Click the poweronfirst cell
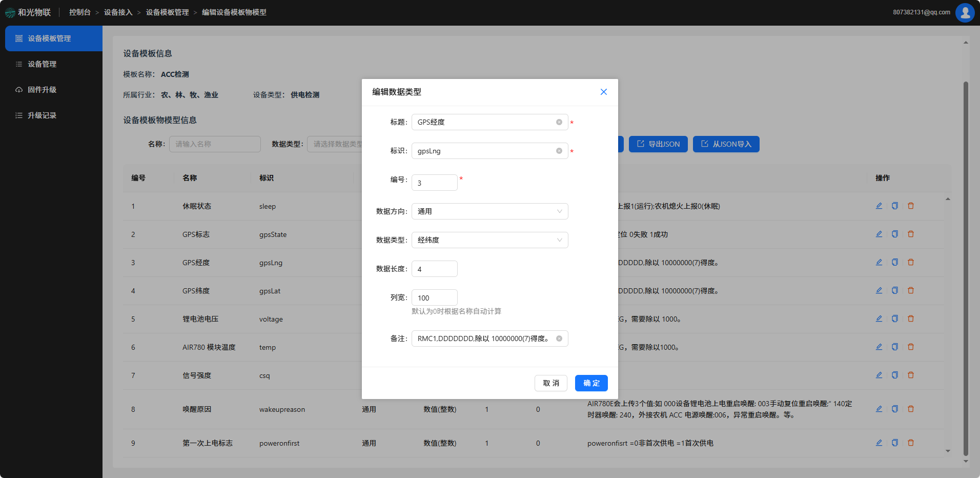 [x=279, y=443]
